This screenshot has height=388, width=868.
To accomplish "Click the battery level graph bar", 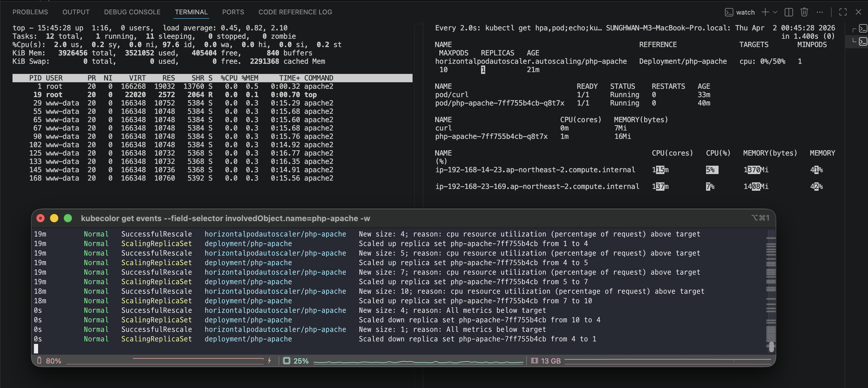I will [x=165, y=361].
